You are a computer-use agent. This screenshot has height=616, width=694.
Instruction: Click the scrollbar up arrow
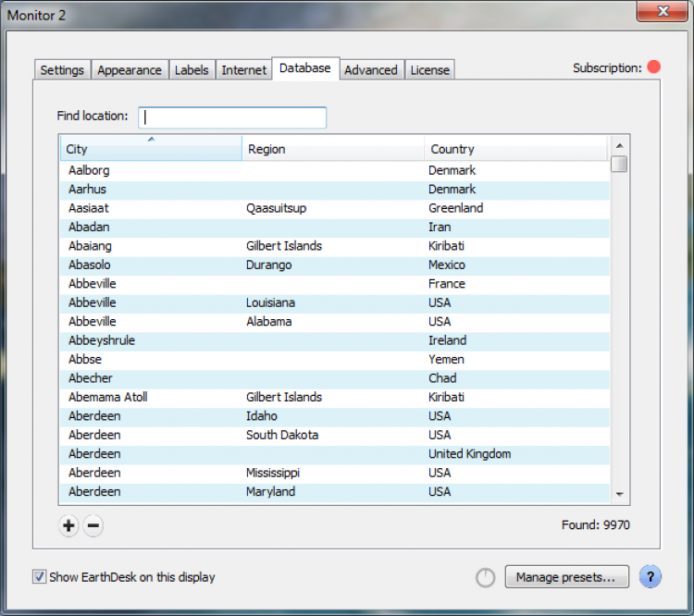(620, 145)
